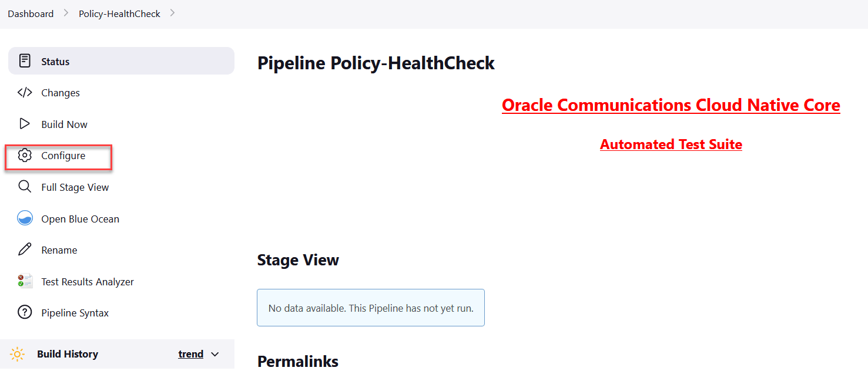This screenshot has height=381, width=868.
Task: Select Policy-HealthCheck in the breadcrumb
Action: 119,13
